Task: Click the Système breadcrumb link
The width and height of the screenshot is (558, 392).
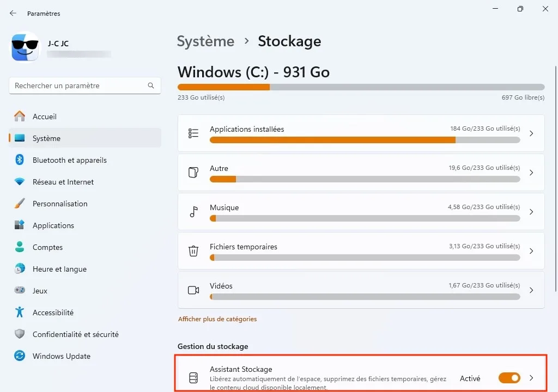Action: 205,41
